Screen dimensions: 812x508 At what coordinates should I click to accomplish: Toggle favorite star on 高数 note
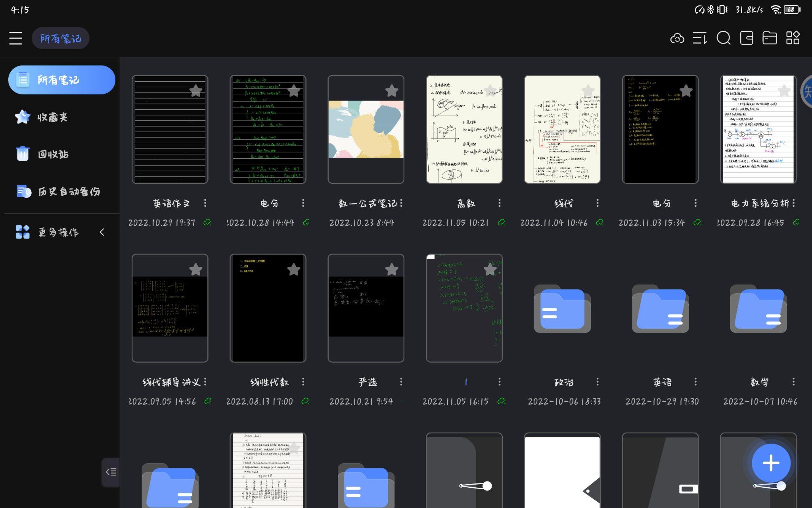pyautogui.click(x=490, y=91)
